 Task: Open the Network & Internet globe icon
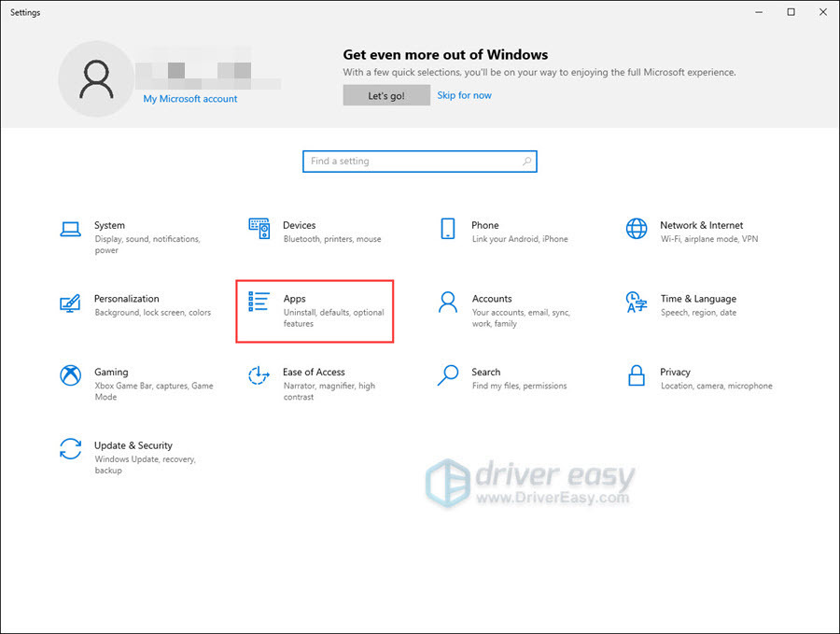637,229
